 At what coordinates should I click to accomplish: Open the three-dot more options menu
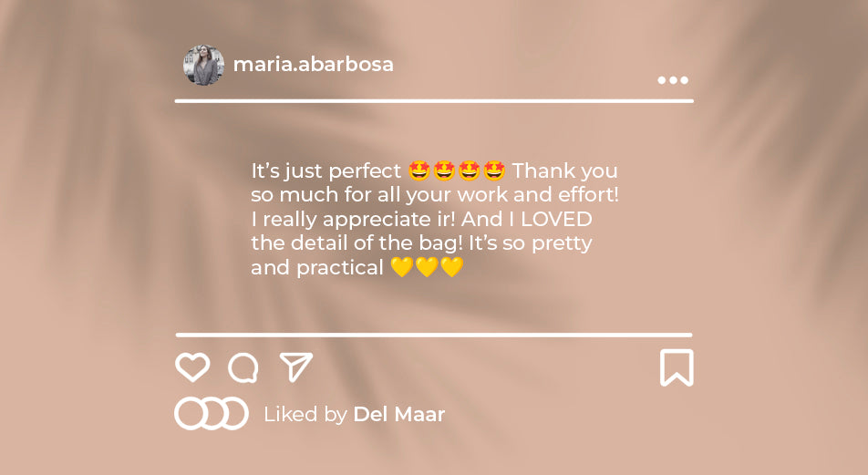673,80
